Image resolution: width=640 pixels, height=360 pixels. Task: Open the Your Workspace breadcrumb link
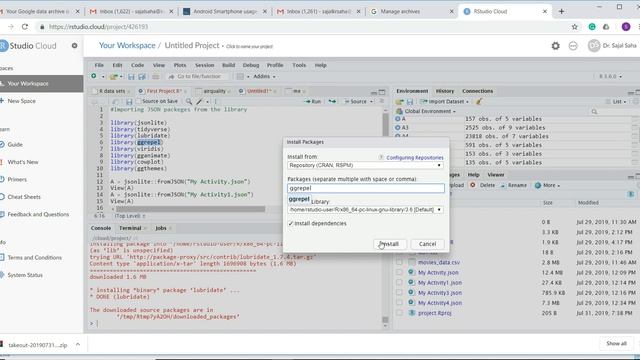coord(127,46)
